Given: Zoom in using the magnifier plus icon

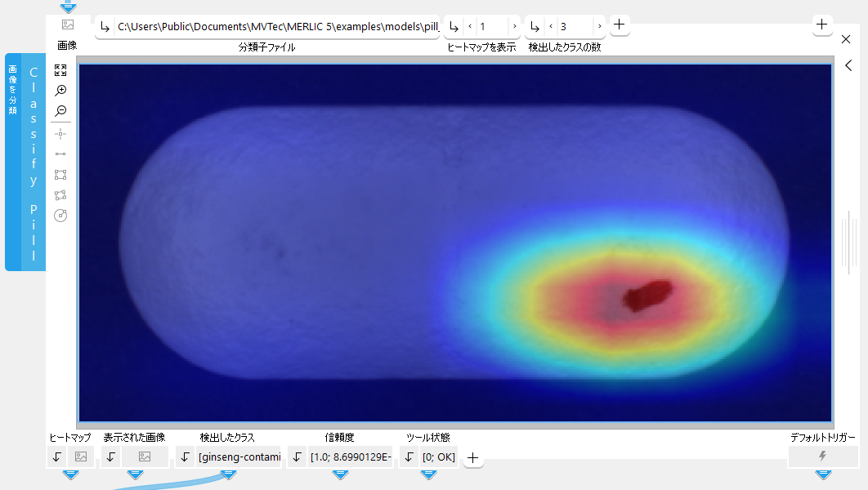Looking at the screenshot, I should click(x=60, y=91).
